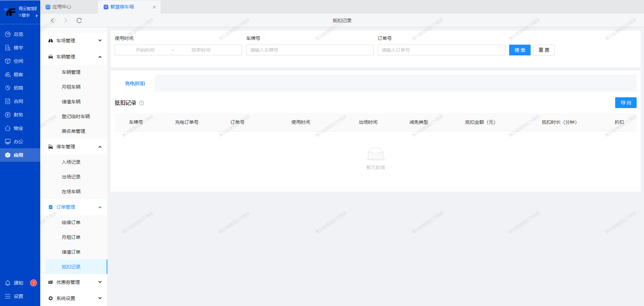Click the 搜索 search button

point(520,50)
